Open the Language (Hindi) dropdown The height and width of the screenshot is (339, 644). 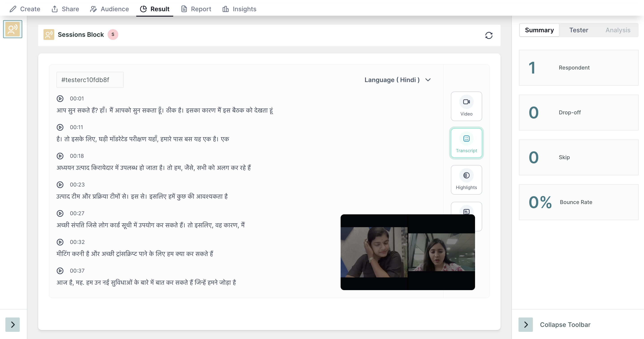398,80
